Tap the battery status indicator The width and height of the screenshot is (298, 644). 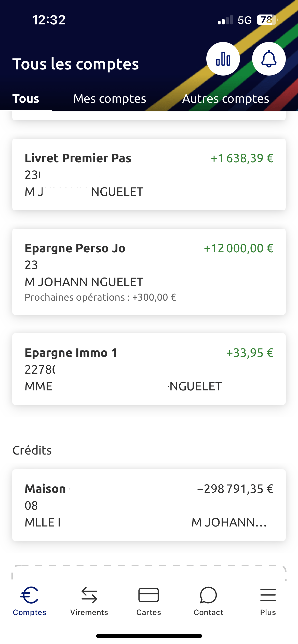266,20
